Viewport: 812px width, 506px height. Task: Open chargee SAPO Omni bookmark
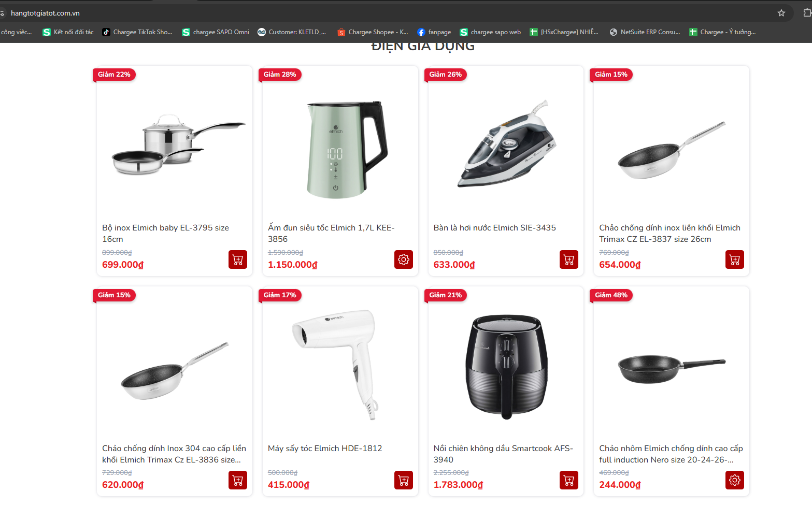pos(216,32)
